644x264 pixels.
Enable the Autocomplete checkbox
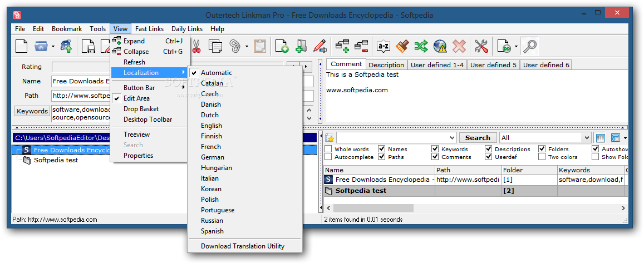[328, 157]
